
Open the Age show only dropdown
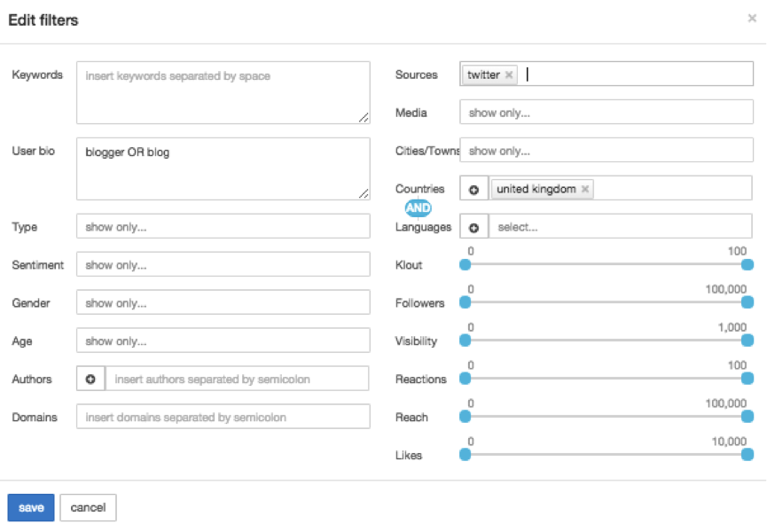pos(223,341)
